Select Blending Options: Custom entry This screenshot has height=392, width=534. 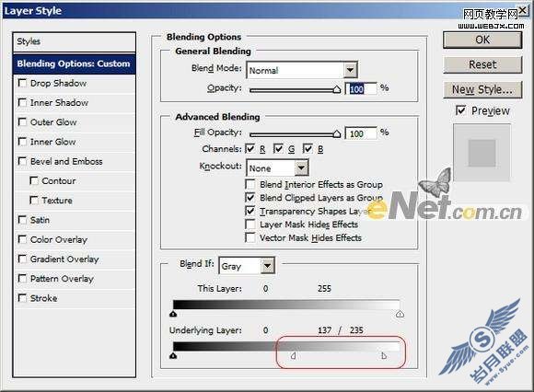point(75,63)
